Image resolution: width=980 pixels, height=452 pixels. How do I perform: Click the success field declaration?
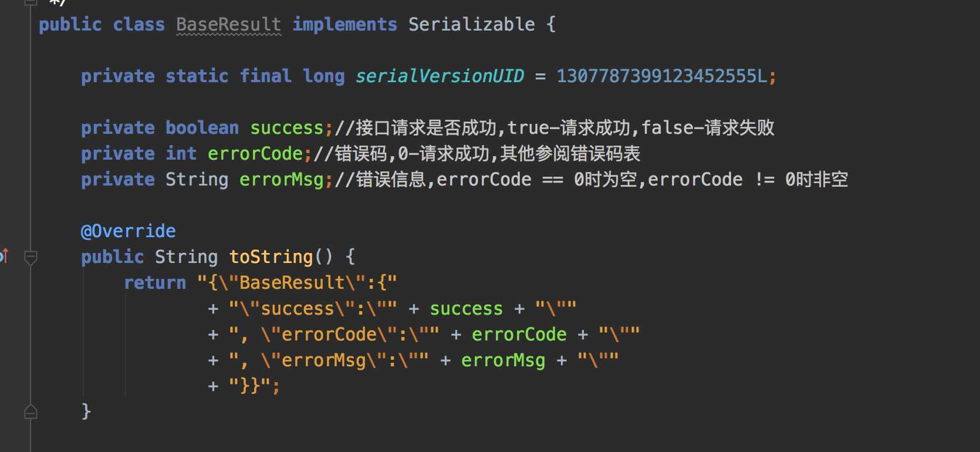coord(287,127)
